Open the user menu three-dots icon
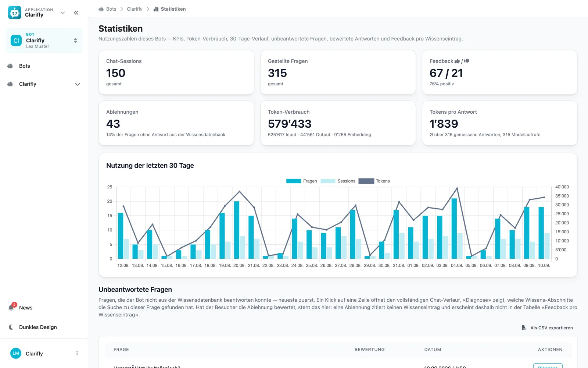Image resolution: width=588 pixels, height=368 pixels. point(77,353)
